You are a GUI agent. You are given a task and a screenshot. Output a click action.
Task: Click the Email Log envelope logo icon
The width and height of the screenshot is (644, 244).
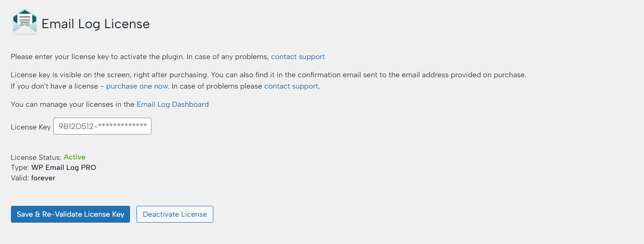tap(25, 22)
